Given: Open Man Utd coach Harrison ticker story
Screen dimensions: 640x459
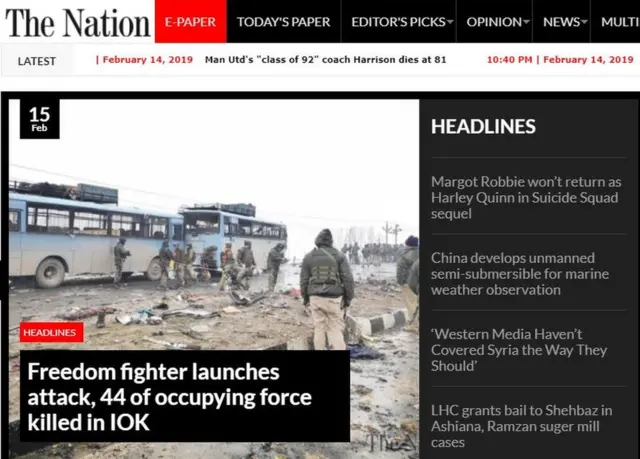Looking at the screenshot, I should pyautogui.click(x=325, y=60).
